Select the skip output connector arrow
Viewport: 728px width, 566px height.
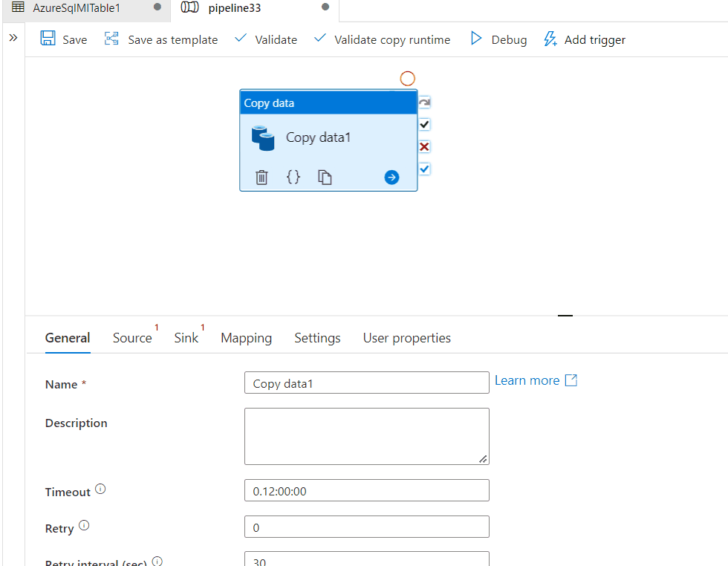click(x=423, y=101)
